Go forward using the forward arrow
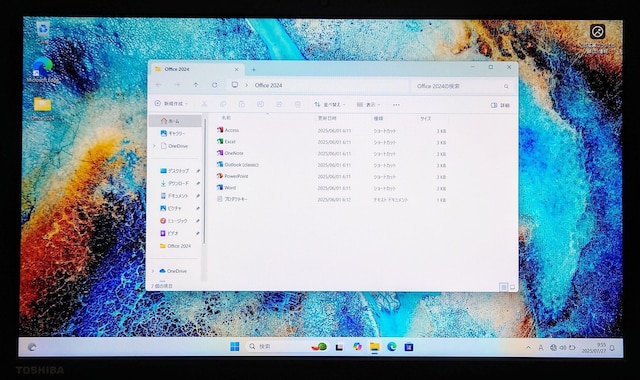640x380 pixels. coord(177,84)
